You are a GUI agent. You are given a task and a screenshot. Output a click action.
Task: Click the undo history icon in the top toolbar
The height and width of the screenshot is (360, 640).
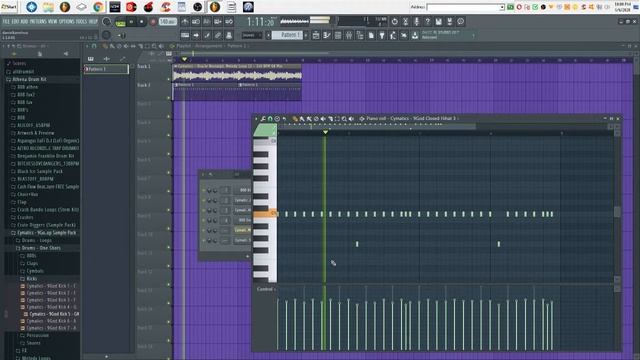pos(395,22)
